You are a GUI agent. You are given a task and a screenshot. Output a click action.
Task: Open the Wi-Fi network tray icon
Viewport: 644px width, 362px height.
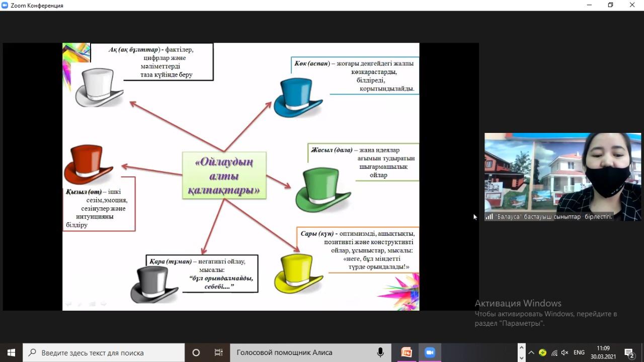click(x=554, y=352)
